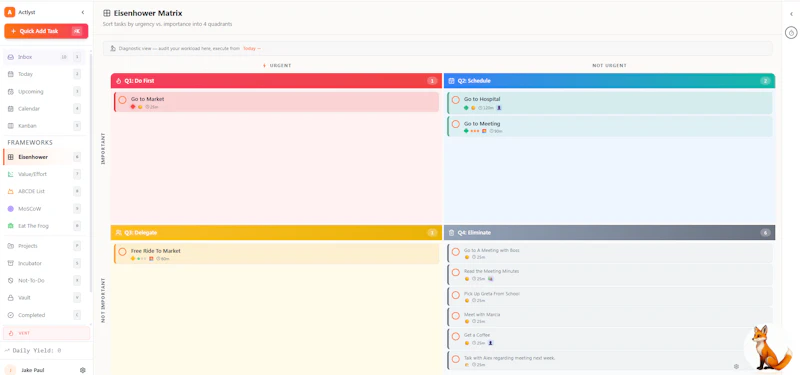Click the Q3: Delegate header

276,233
